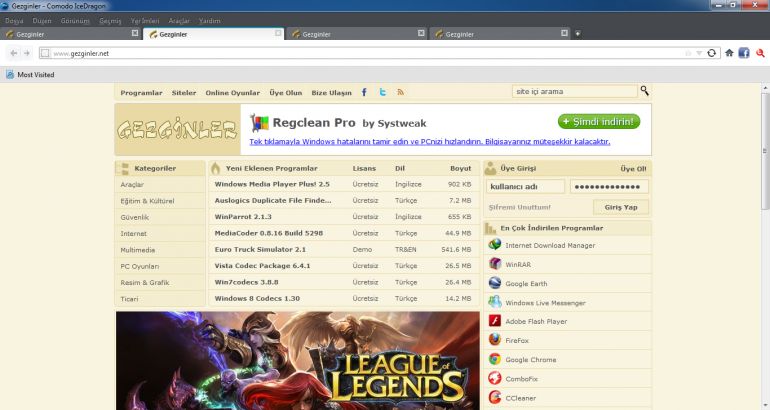Open the home page icon
The height and width of the screenshot is (410, 770).
[x=729, y=53]
